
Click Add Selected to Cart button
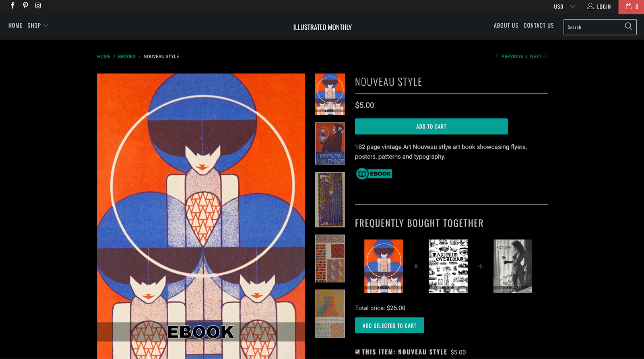tap(389, 326)
